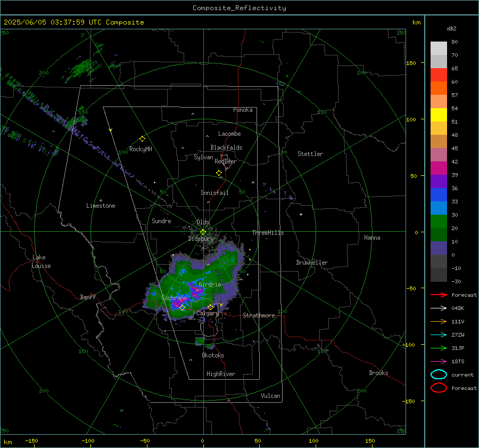Click the -30 value on the dBZ scale
This screenshot has width=479, height=448.
pos(456,281)
